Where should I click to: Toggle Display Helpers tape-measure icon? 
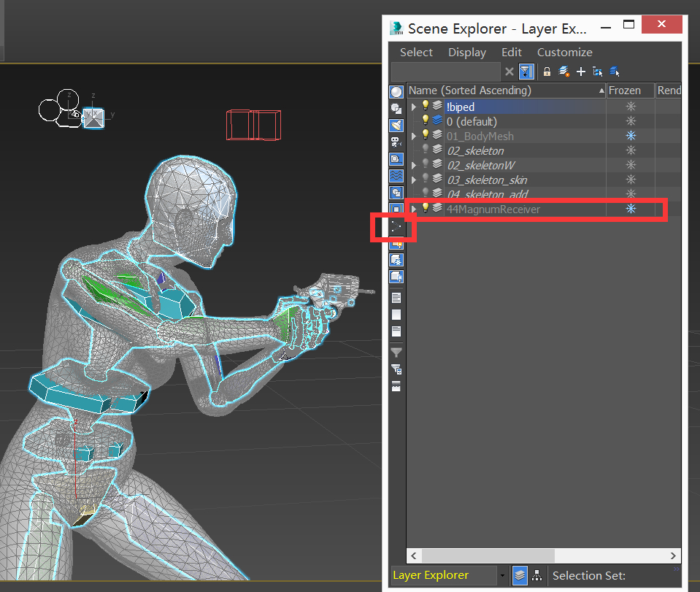coord(396,159)
